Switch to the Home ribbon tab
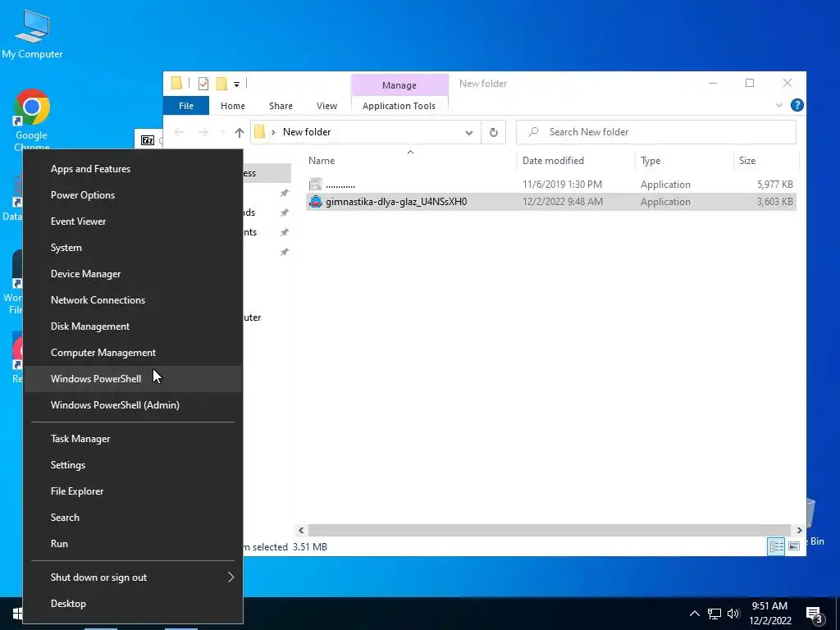840x630 pixels. [x=232, y=106]
